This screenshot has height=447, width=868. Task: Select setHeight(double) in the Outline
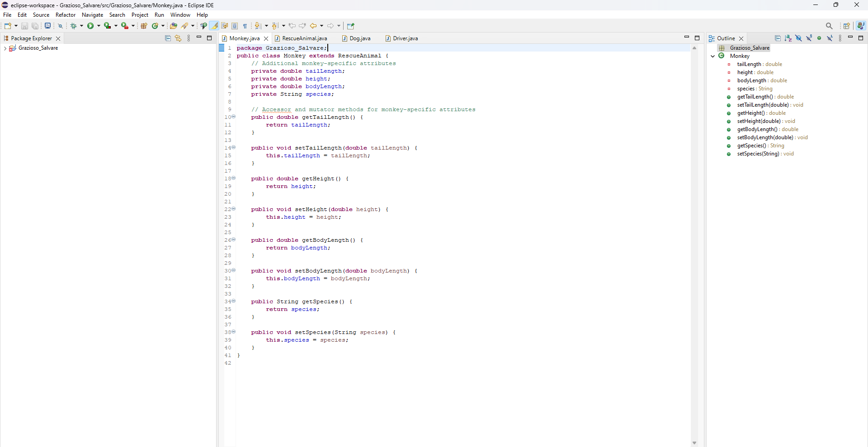759,121
